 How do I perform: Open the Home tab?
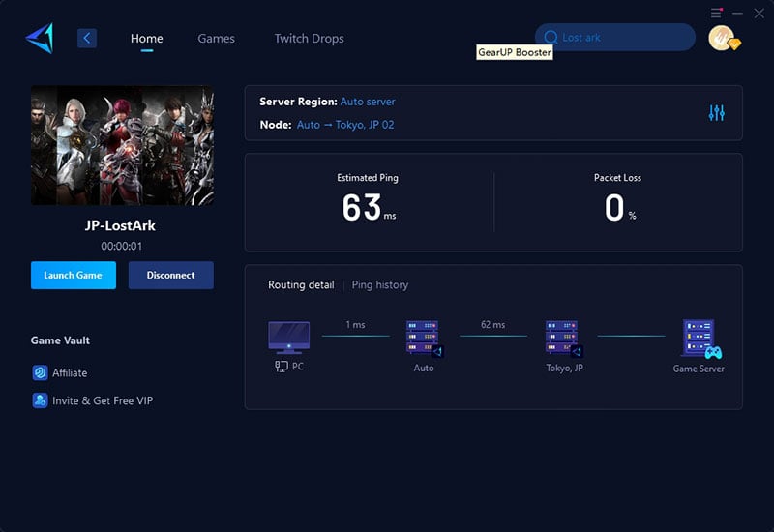(x=147, y=39)
